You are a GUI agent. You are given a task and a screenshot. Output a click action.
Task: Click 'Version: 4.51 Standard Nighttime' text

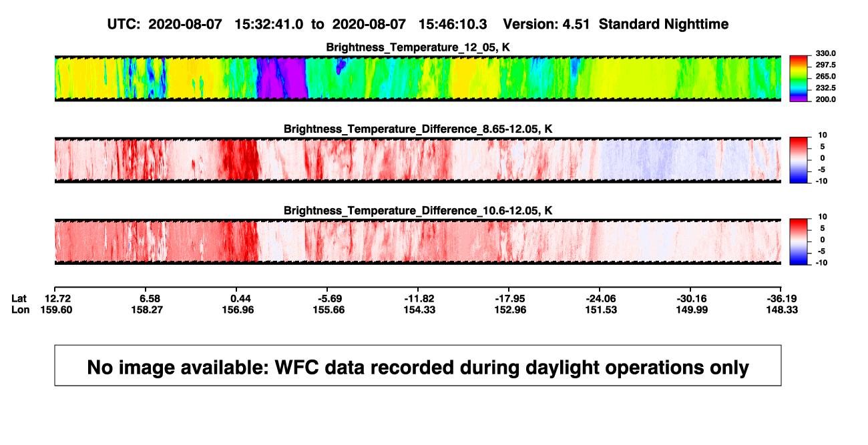click(616, 24)
